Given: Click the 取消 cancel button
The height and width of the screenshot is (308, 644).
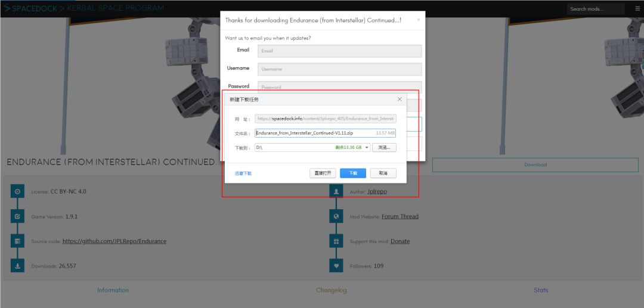Looking at the screenshot, I should [383, 173].
